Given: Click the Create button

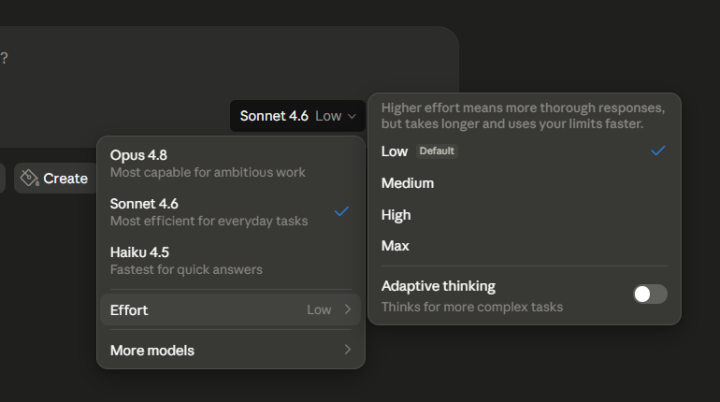Looking at the screenshot, I should 55,178.
